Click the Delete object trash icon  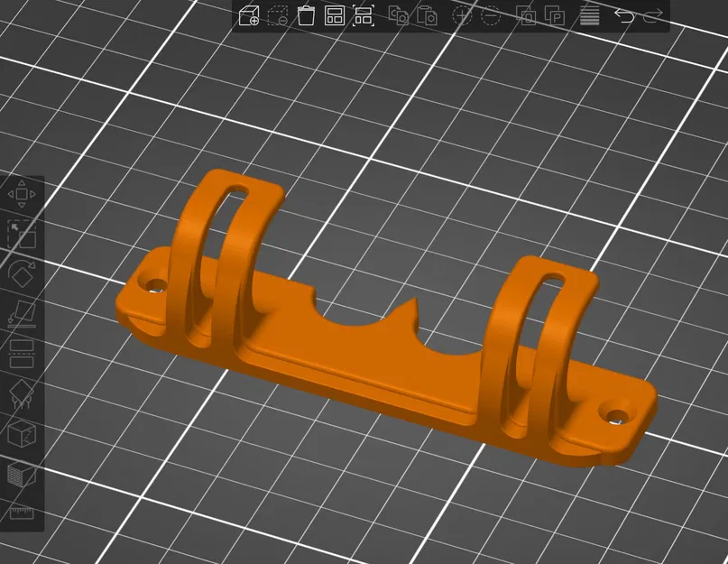tap(306, 14)
